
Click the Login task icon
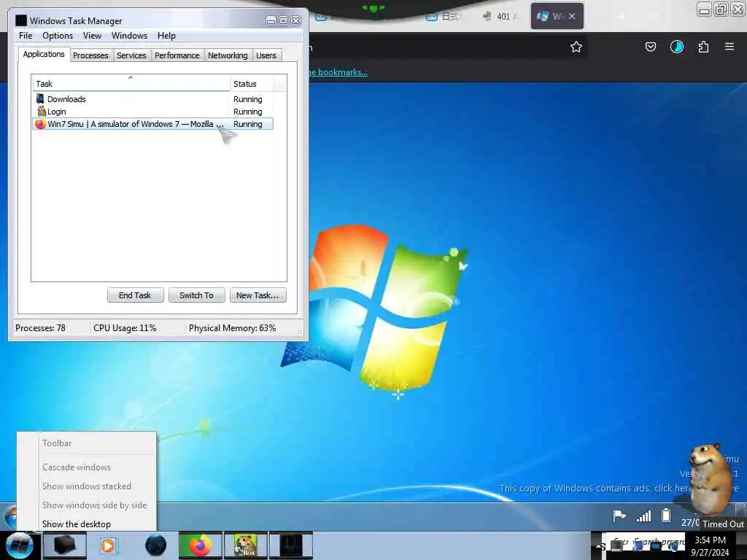tap(42, 111)
